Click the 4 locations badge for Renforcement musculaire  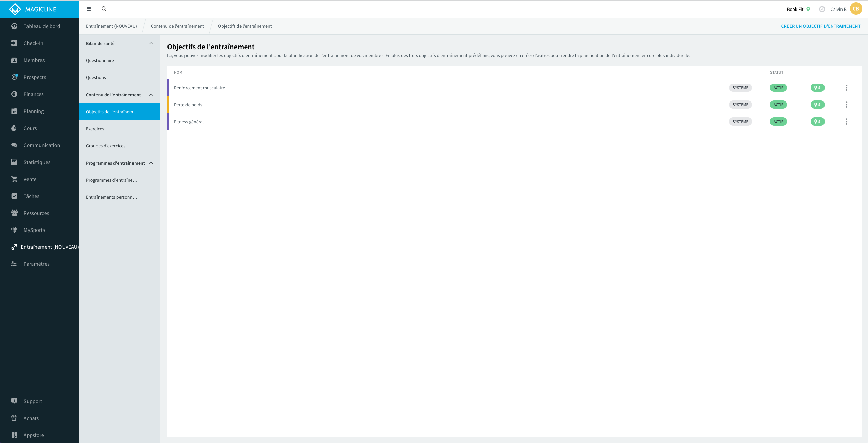pos(817,88)
